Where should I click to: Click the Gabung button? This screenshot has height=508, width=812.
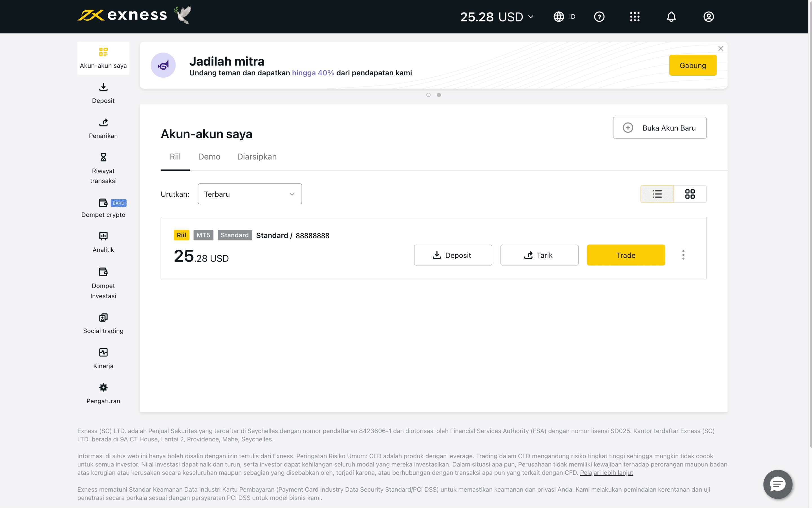[692, 65]
